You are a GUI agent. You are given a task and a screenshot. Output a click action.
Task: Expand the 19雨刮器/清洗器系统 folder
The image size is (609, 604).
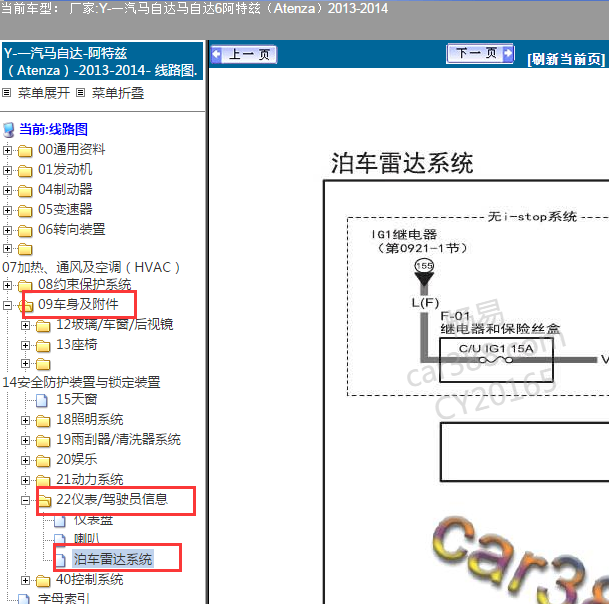[x=25, y=440]
